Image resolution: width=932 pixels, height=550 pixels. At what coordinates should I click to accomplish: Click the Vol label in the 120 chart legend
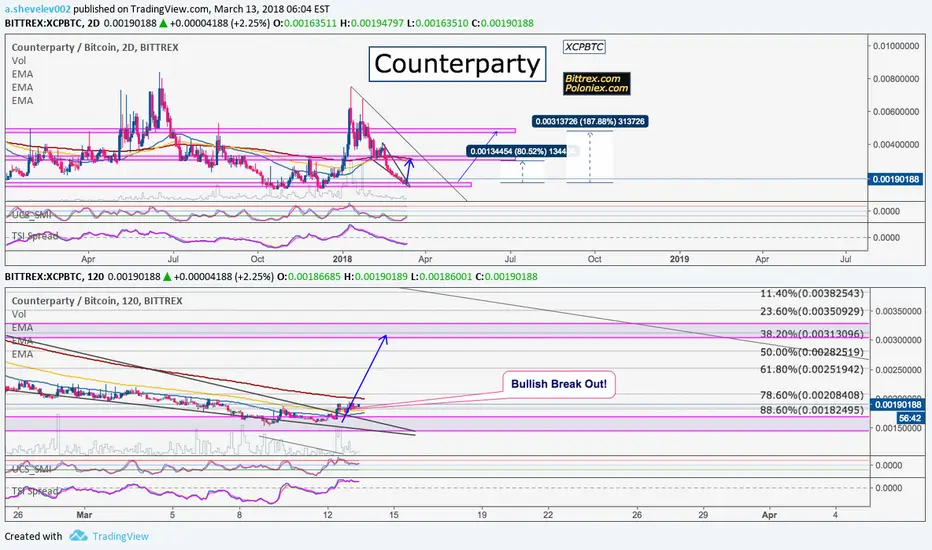tap(19, 314)
